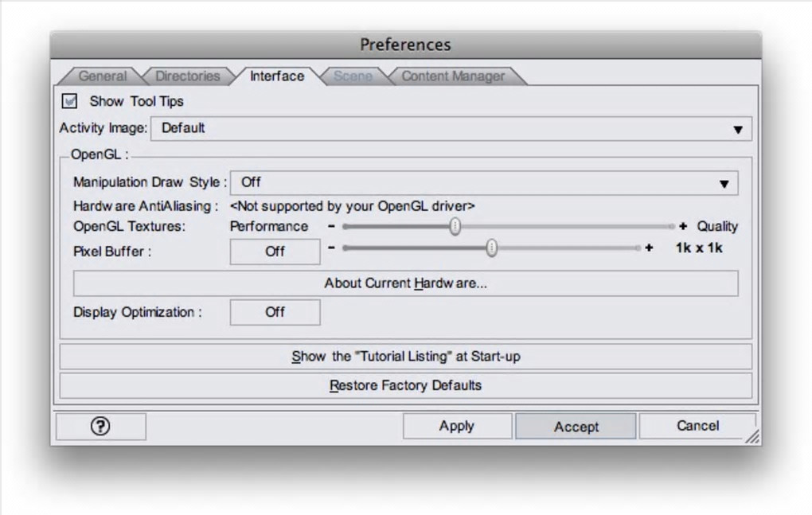Toggle the Pixel Buffer Off button
This screenshot has height=515, width=812.
tap(275, 252)
